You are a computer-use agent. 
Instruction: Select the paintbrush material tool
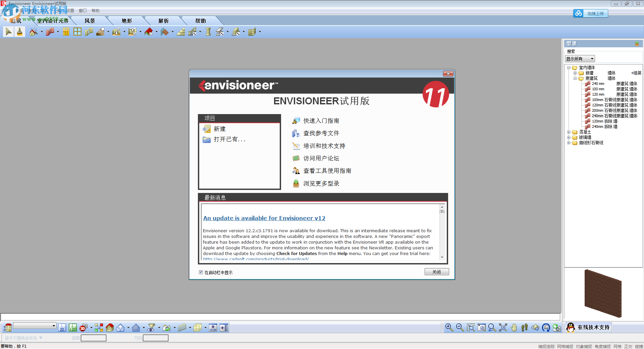[20, 32]
